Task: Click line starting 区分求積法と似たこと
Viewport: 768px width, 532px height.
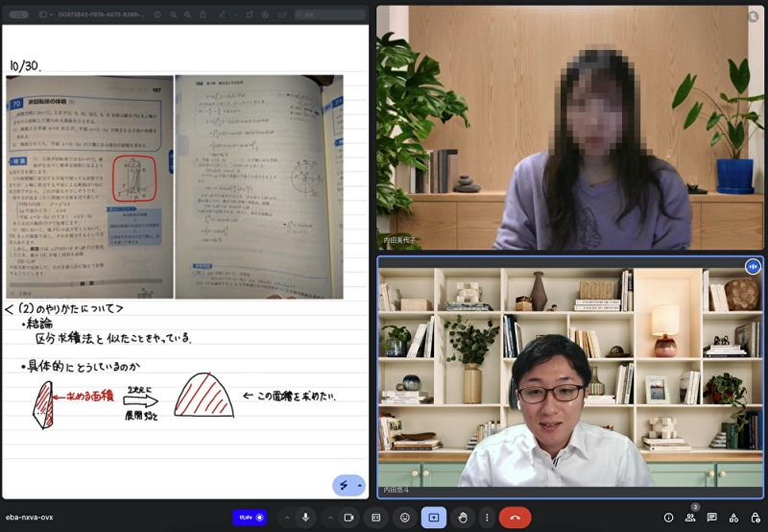Action: pos(113,338)
